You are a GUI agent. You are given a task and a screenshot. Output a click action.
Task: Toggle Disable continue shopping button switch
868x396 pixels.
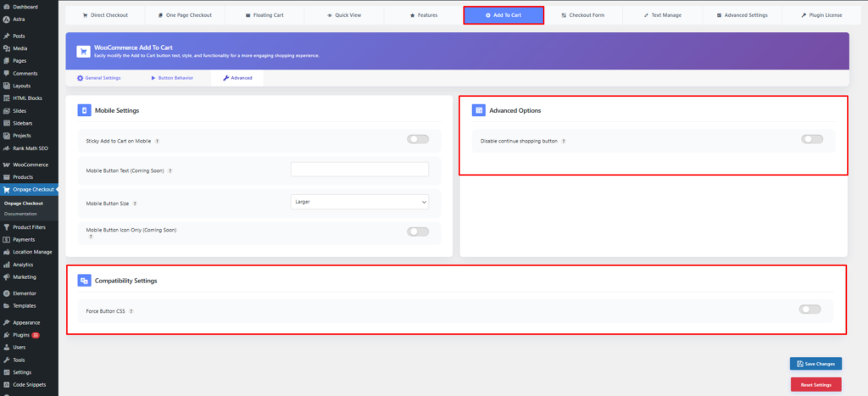click(x=811, y=139)
